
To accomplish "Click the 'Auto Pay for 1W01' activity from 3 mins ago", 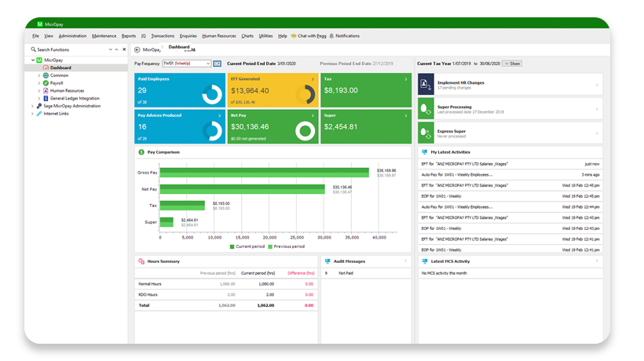I will click(x=510, y=175).
